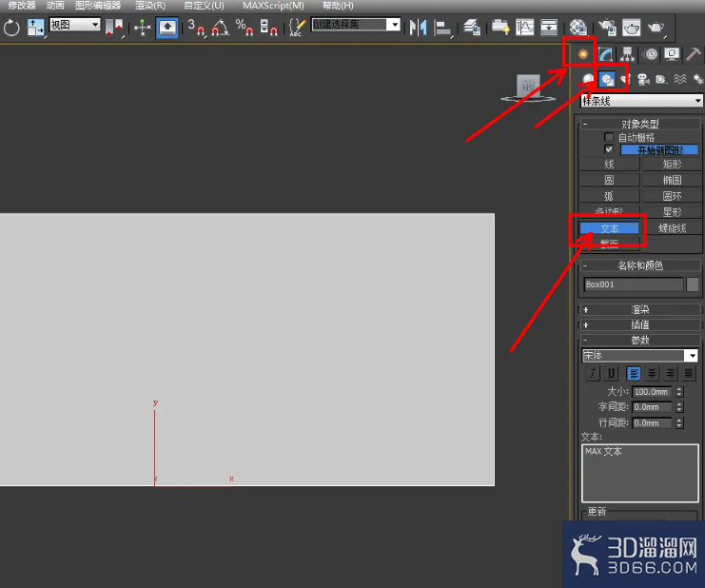Select center align text button
This screenshot has height=588, width=705.
[x=652, y=373]
